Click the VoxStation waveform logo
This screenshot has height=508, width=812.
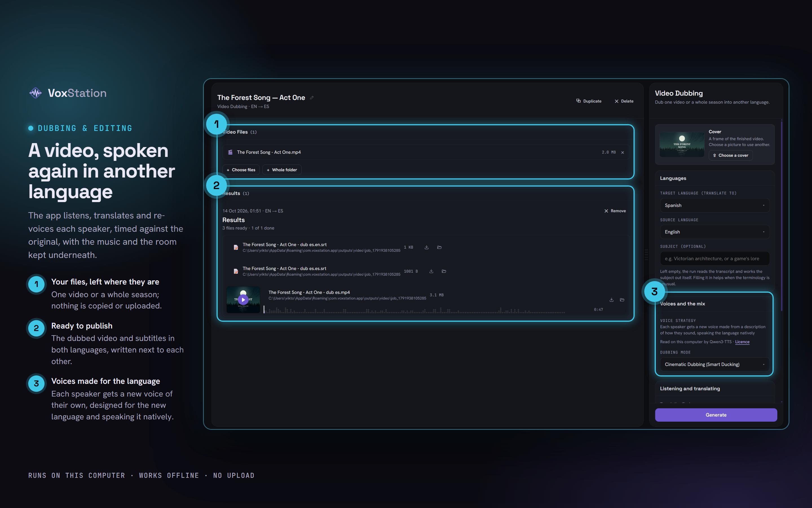36,93
